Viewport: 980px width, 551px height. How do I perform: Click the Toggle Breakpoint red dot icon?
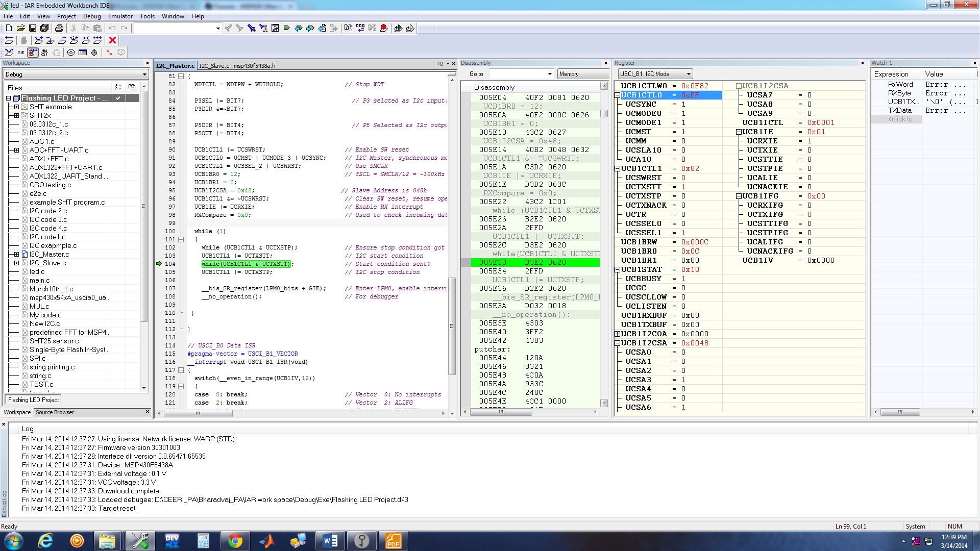pyautogui.click(x=383, y=28)
